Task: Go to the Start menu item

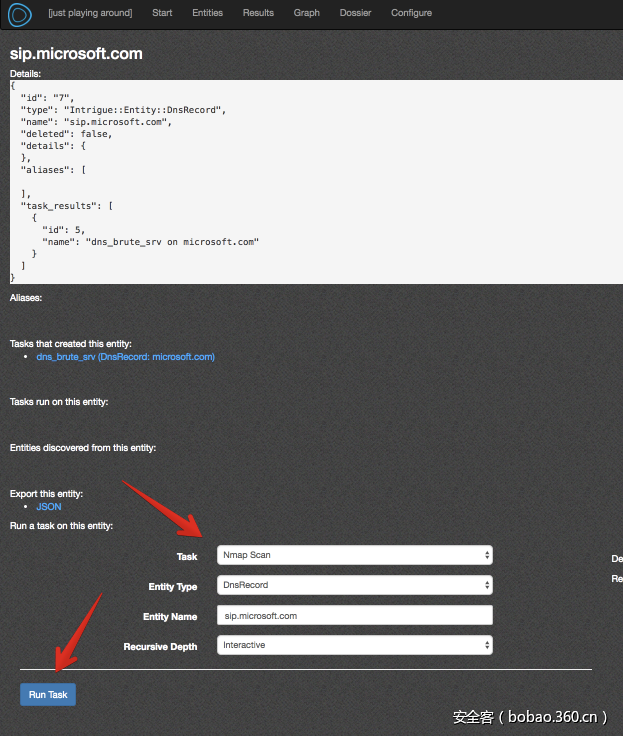Action: coord(162,13)
